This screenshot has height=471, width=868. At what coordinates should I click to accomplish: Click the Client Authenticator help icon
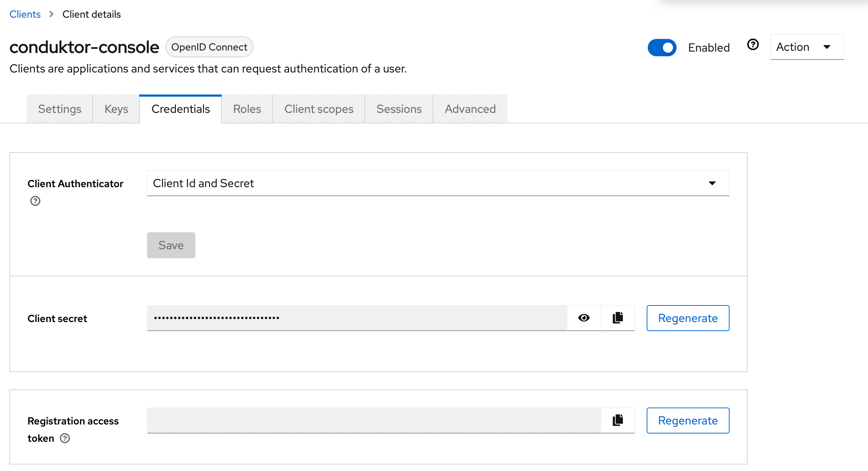[x=35, y=201]
